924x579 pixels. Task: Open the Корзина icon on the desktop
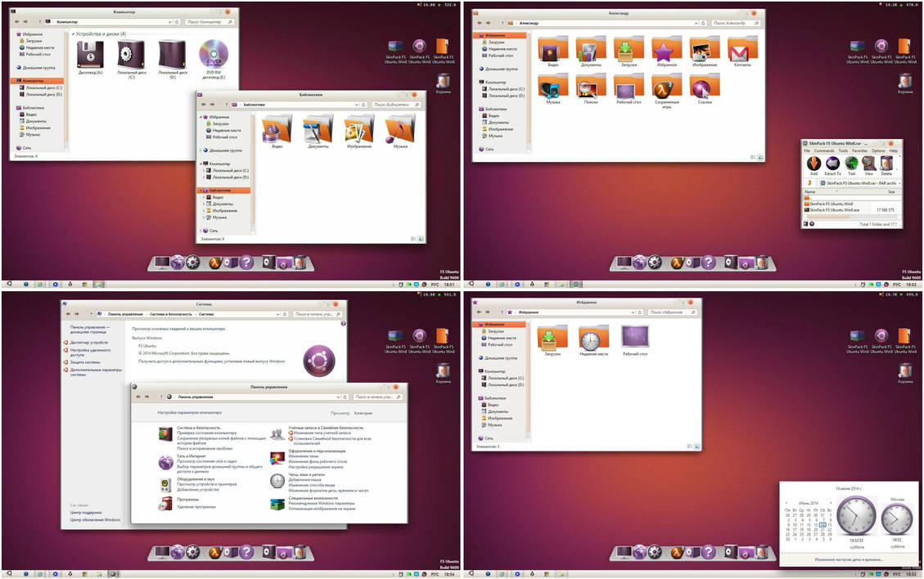click(x=443, y=82)
